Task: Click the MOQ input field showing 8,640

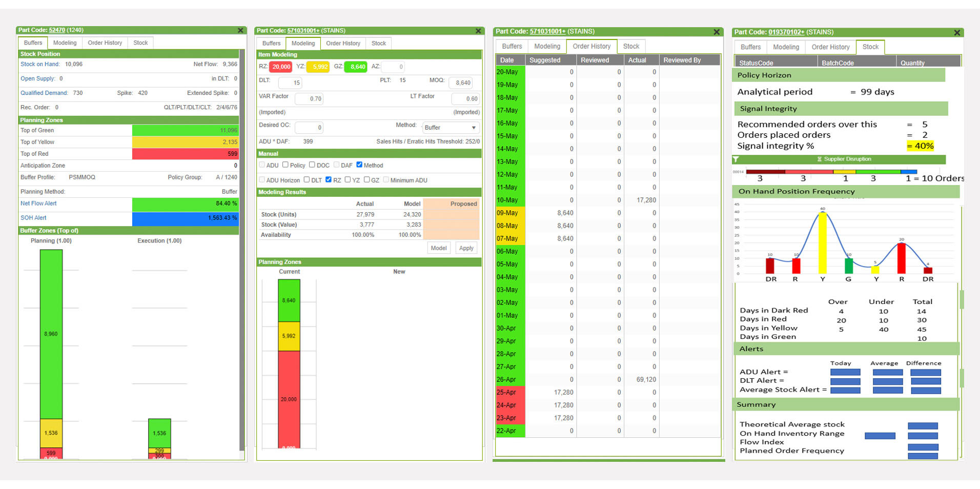Action: (x=461, y=83)
